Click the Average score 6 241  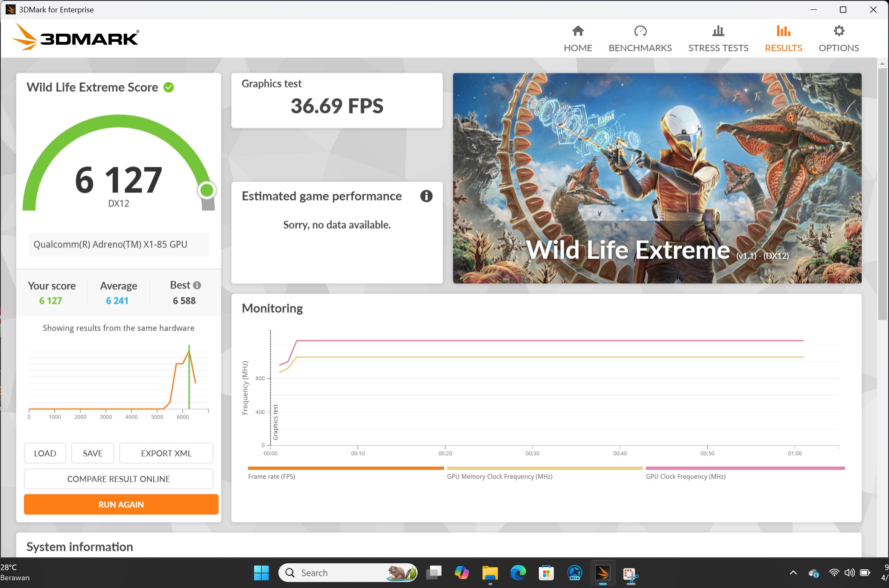pos(117,301)
